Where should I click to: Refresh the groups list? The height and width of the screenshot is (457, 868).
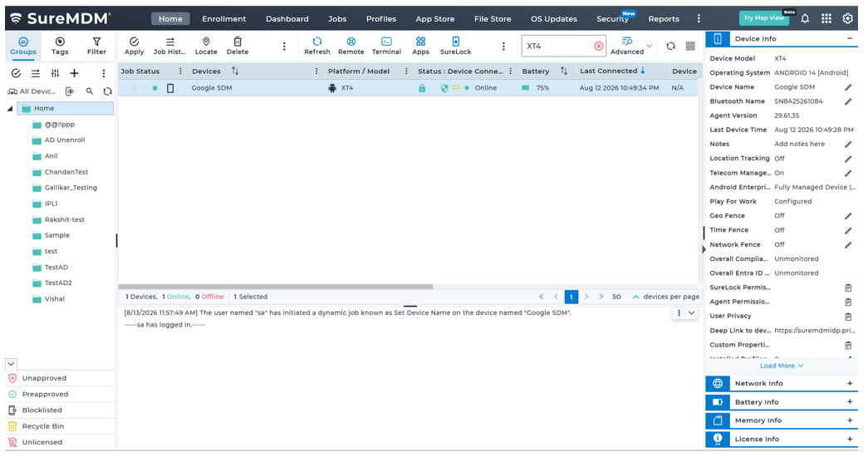[107, 91]
